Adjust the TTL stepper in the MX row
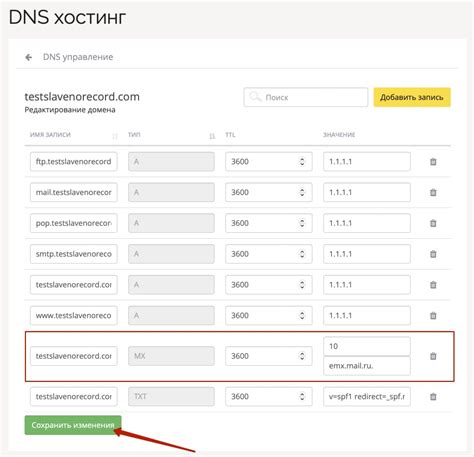Viewport: 474px width, 457px height. click(302, 356)
